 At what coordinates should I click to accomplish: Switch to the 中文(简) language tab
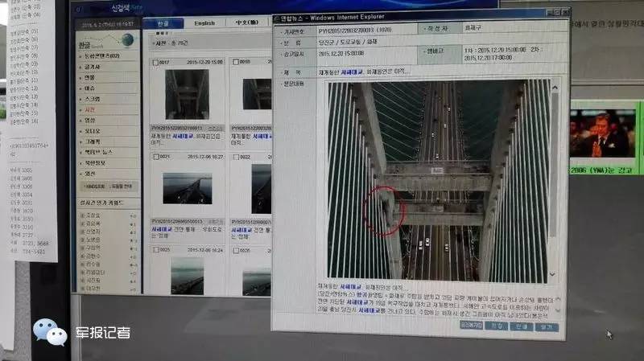pyautogui.click(x=247, y=23)
